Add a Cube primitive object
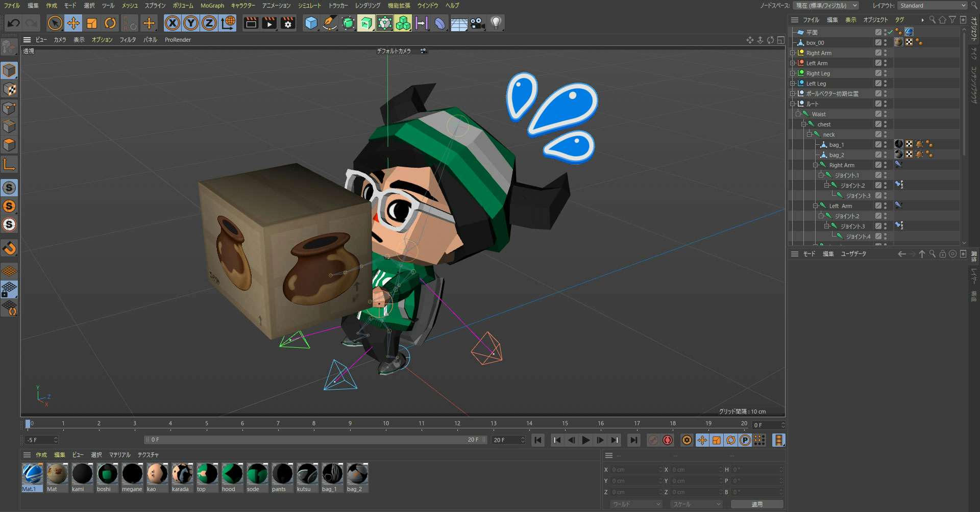The width and height of the screenshot is (980, 512). (x=311, y=23)
